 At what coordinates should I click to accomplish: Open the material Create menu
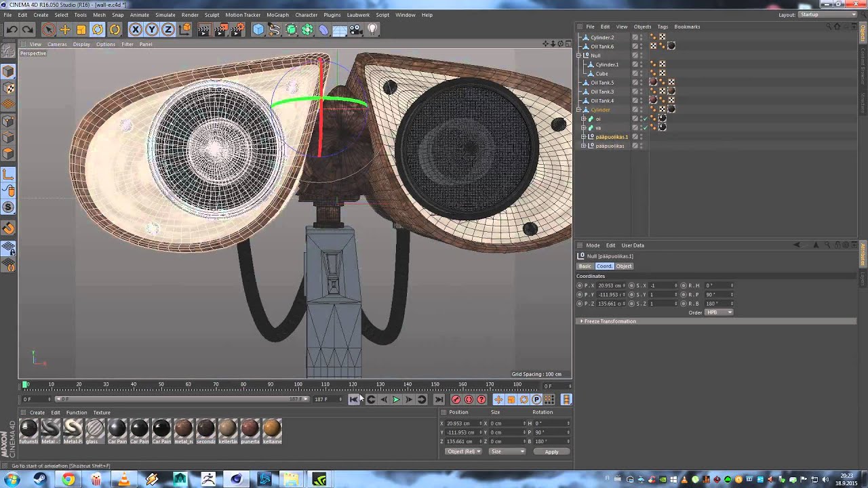(x=37, y=413)
